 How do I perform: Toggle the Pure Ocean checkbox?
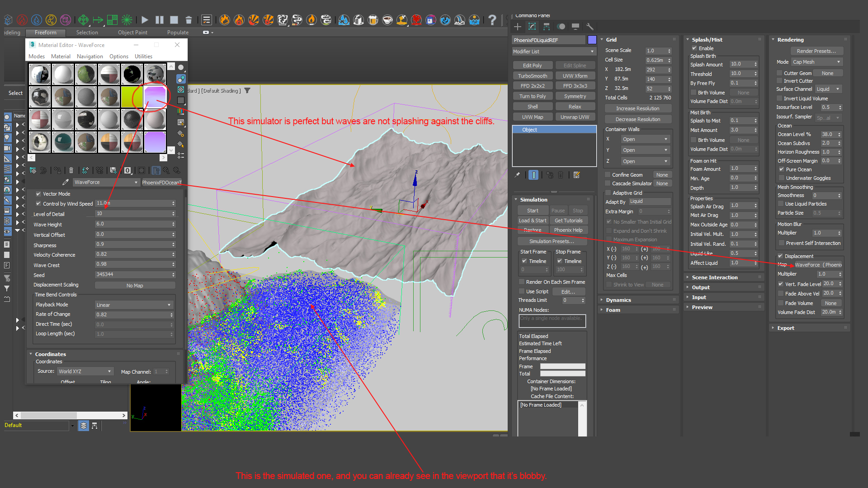pos(781,169)
